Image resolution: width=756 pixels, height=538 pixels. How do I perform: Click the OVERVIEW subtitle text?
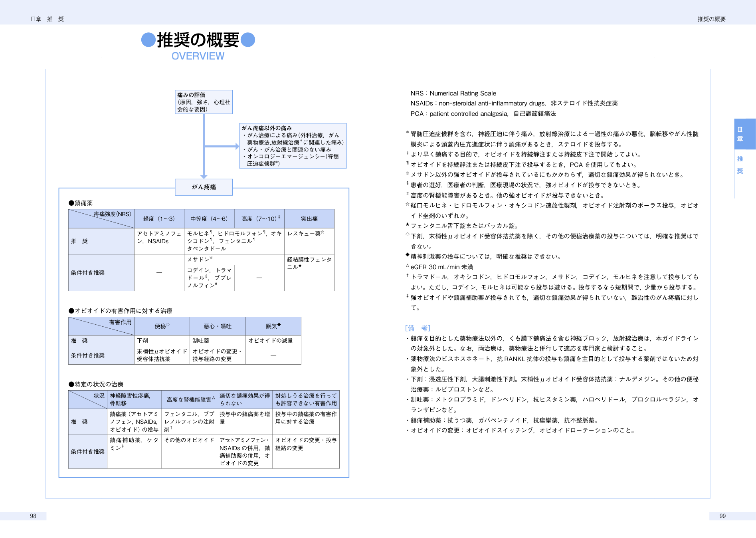[x=198, y=56]
